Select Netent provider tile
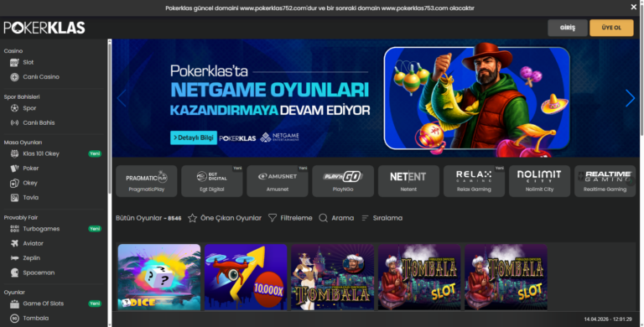This screenshot has height=327, width=644. click(408, 181)
